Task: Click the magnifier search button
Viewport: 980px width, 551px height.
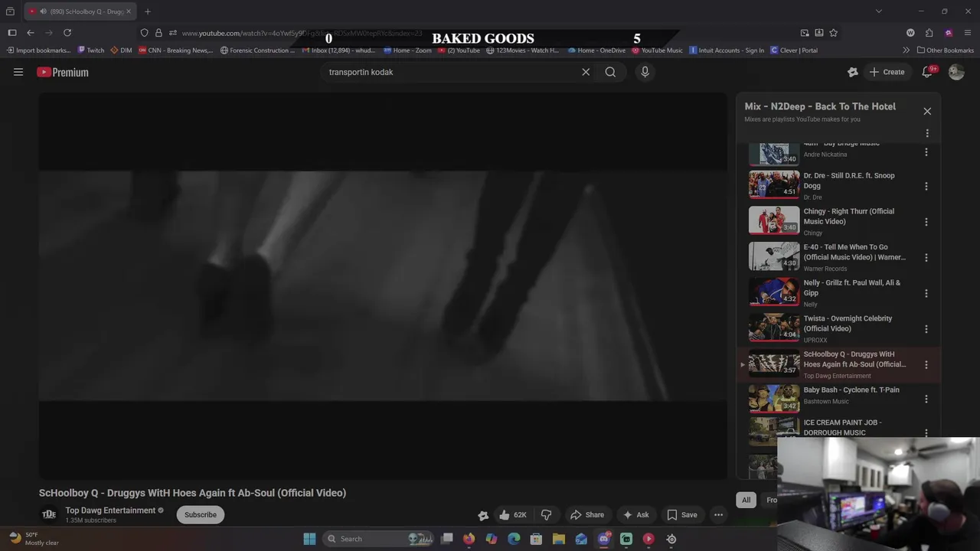Action: pyautogui.click(x=610, y=72)
